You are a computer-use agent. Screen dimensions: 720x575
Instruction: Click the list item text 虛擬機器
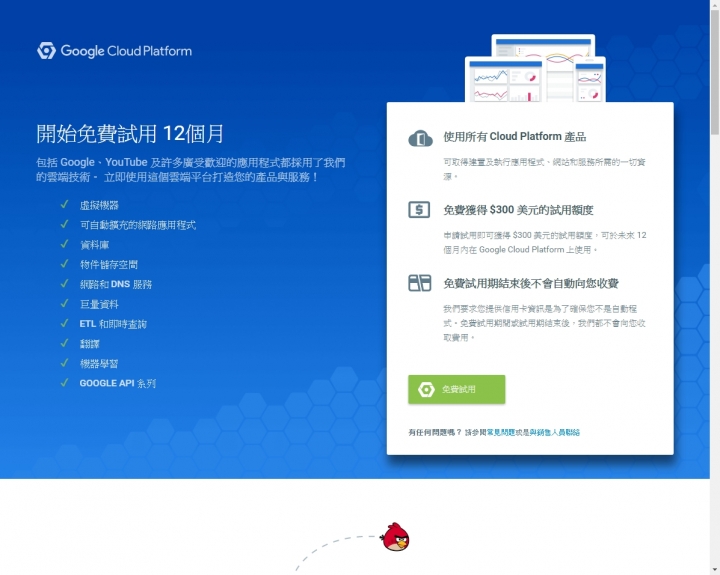(99, 205)
